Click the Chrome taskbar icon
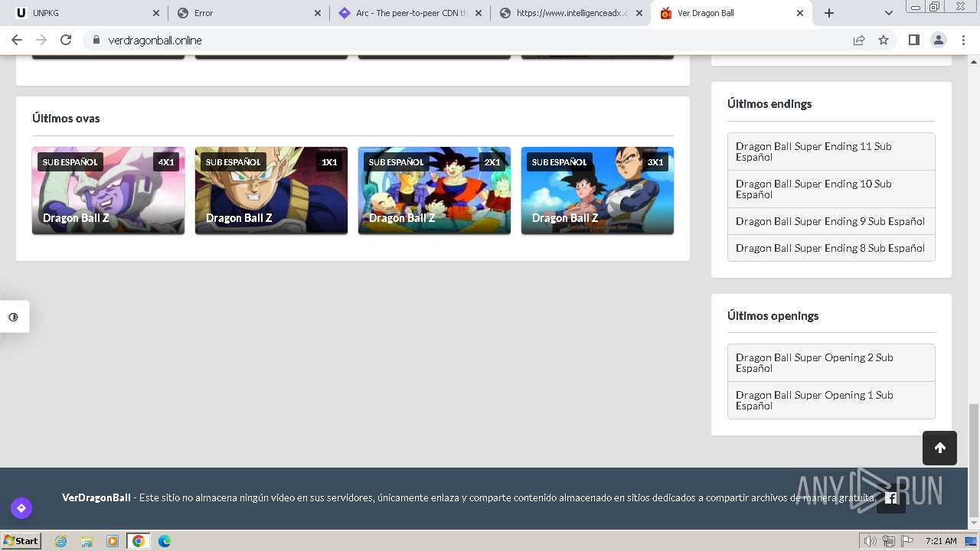Image resolution: width=980 pixels, height=551 pixels. point(139,541)
